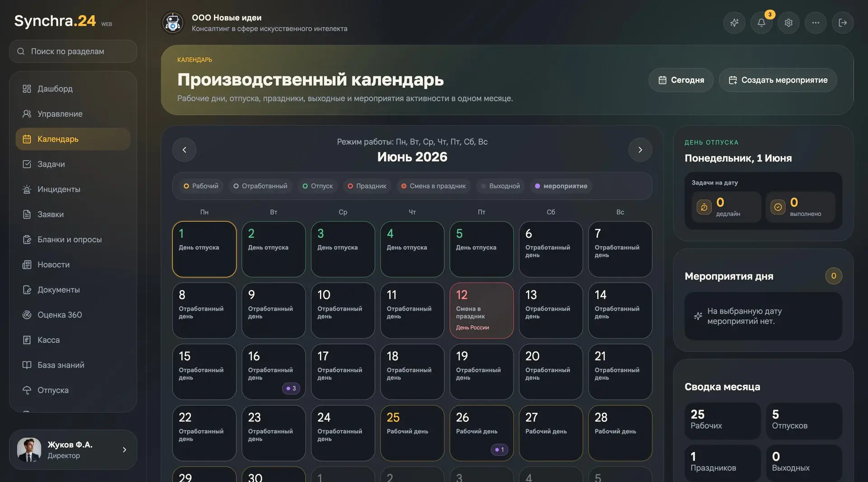Select June 1 vacation day
868x482 pixels.
click(x=204, y=249)
